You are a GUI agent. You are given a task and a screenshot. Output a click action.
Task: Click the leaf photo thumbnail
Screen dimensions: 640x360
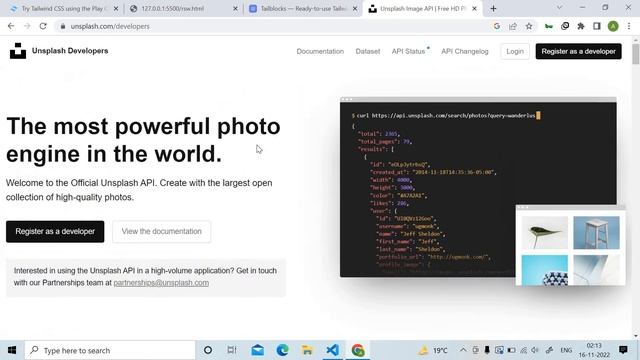pos(544,233)
